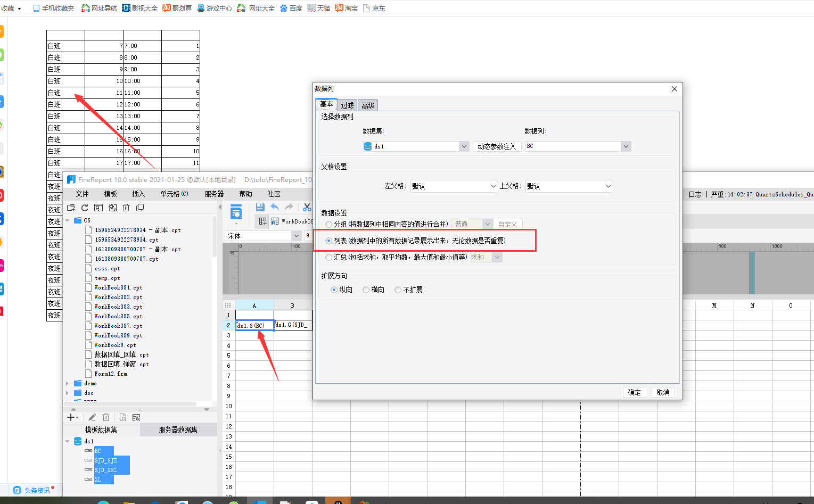Delete the selected template with trash icon
814x504 pixels.
click(126, 208)
